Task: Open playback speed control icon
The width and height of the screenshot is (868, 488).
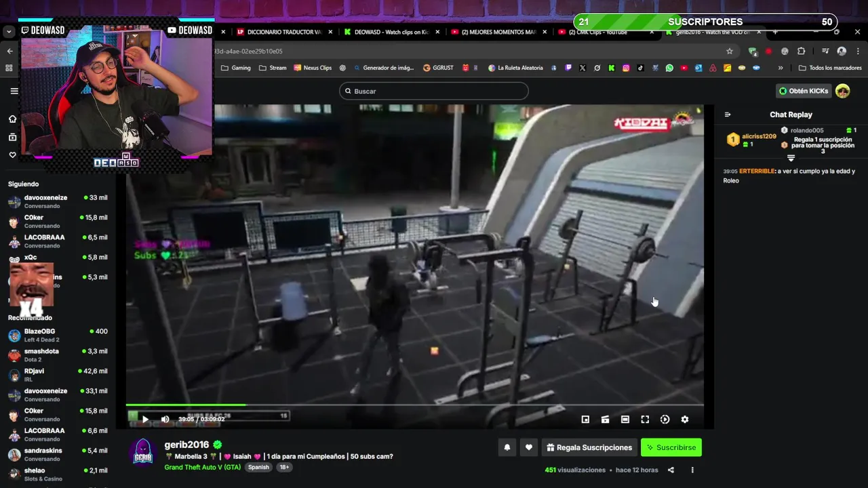Action: (665, 420)
